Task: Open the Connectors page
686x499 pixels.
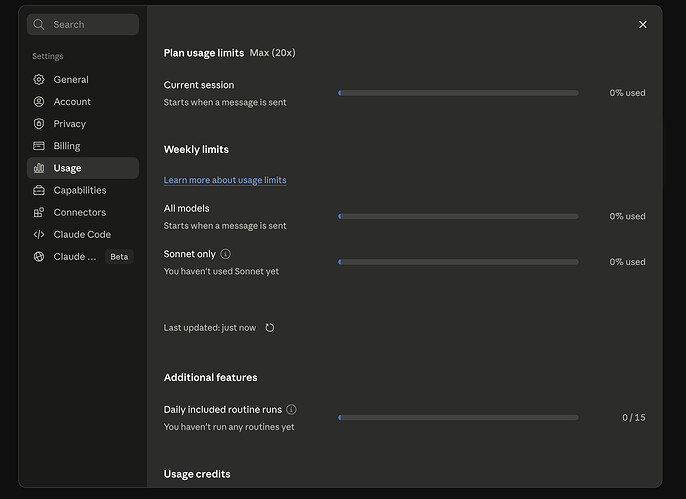Action: coord(83,212)
